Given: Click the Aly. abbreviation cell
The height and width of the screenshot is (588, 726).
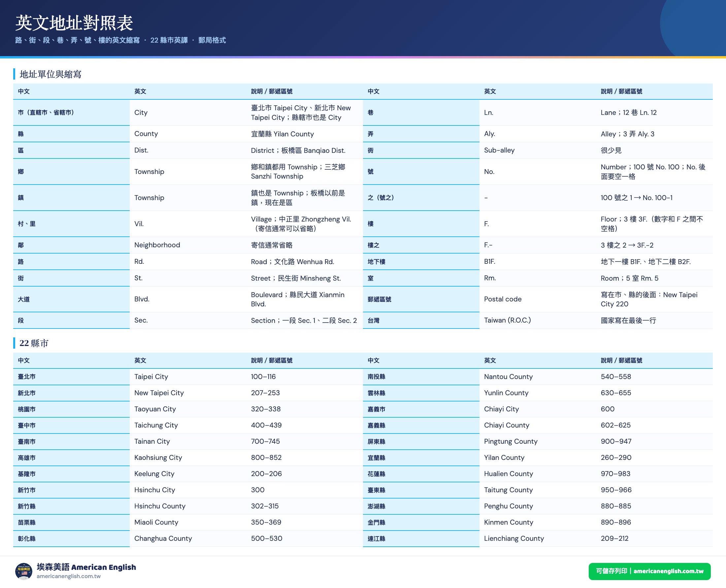Looking at the screenshot, I should point(538,134).
